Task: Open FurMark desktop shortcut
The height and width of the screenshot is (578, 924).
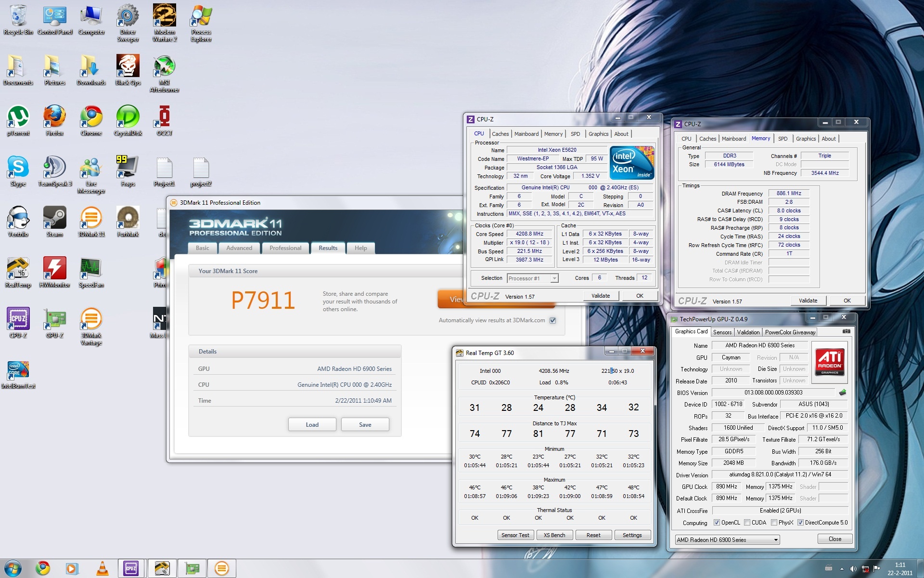Action: tap(128, 222)
